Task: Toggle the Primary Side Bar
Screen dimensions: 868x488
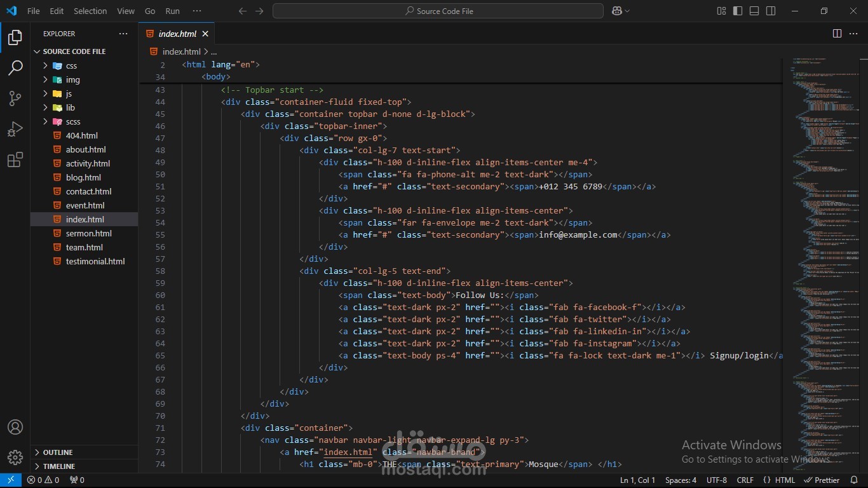Action: 738,11
